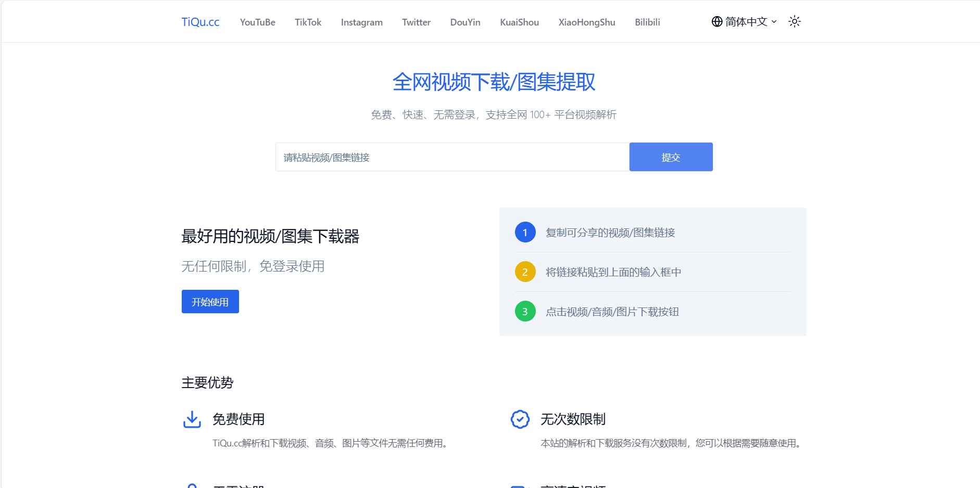Focus the 请粘贴视频/图集链接 input field

point(452,157)
